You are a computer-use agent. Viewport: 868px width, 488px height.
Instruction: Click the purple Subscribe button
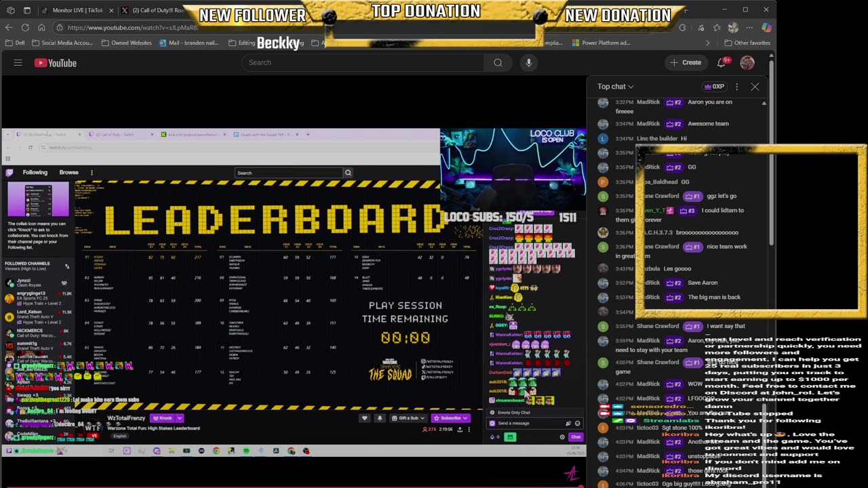point(450,418)
